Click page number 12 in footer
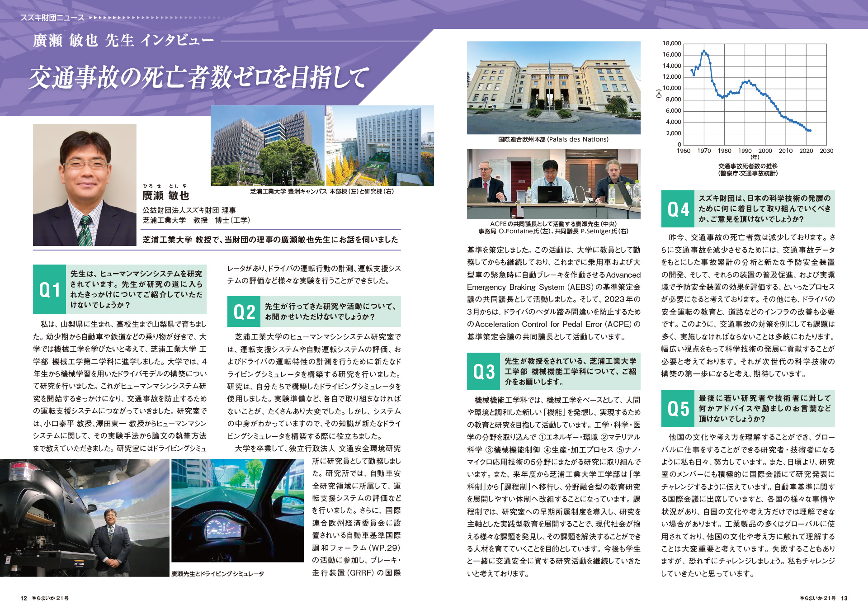Viewport: 868px width, 614px height. (24, 598)
